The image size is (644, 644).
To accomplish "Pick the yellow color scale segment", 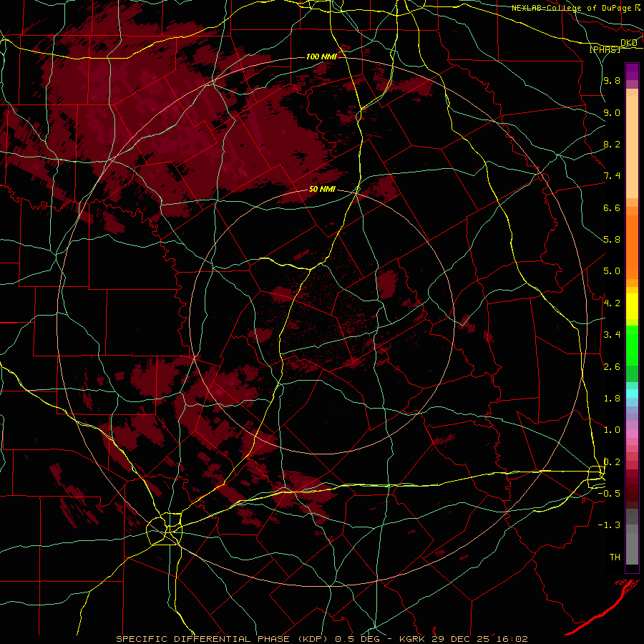I will pos(632,306).
